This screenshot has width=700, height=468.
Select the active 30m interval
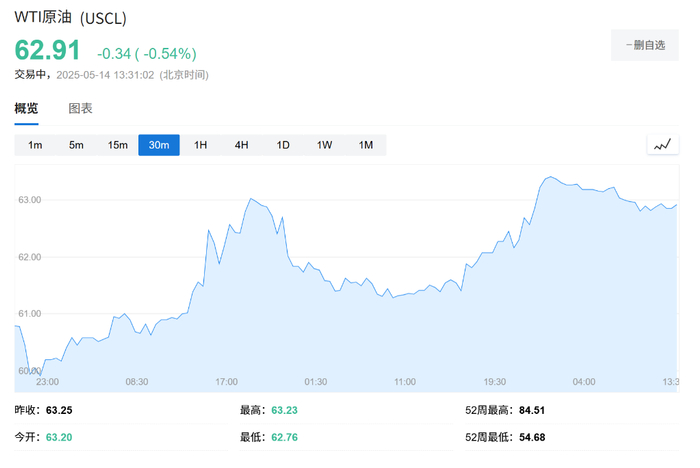coord(159,145)
